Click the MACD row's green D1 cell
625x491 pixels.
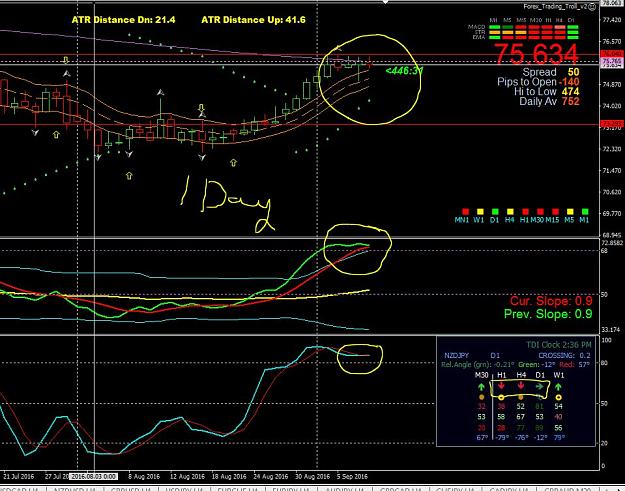pos(572,27)
